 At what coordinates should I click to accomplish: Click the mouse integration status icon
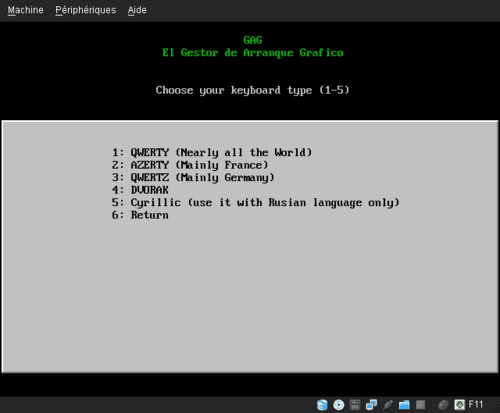(x=443, y=405)
